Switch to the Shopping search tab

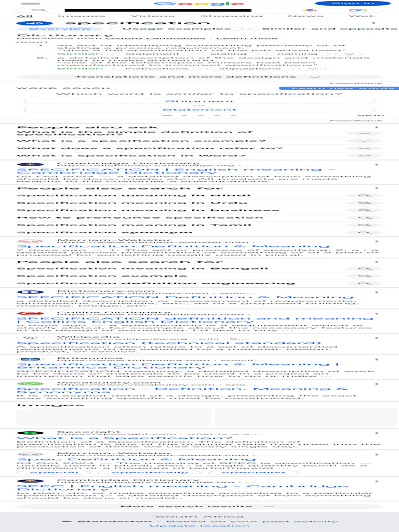point(231,16)
